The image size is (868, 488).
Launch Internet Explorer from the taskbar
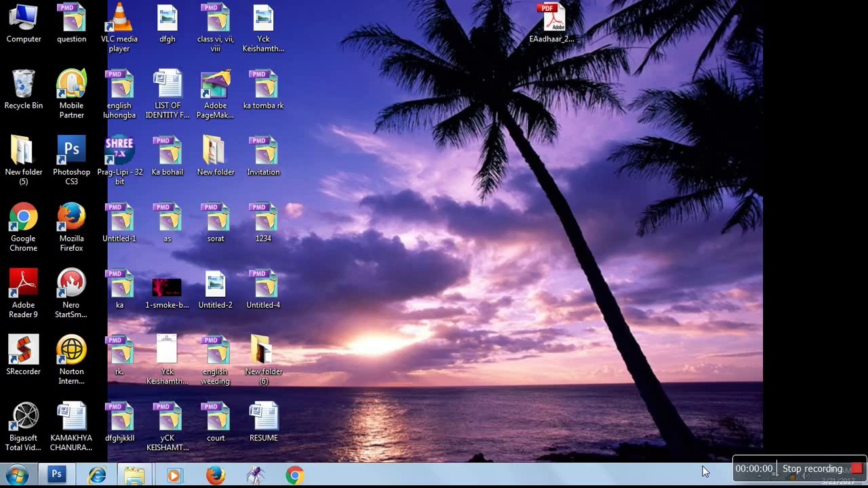coord(97,475)
